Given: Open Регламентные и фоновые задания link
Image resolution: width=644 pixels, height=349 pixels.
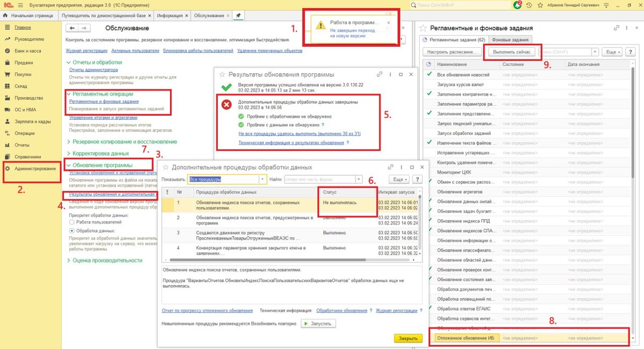Looking at the screenshot, I should click(x=104, y=101).
